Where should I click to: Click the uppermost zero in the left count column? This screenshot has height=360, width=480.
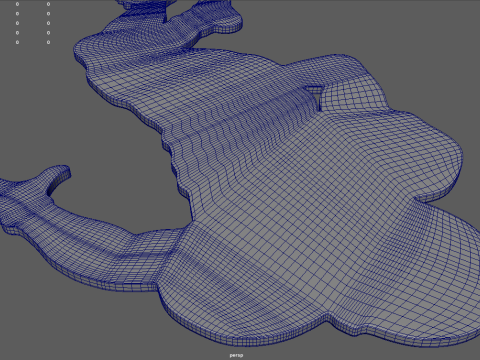(17, 4)
